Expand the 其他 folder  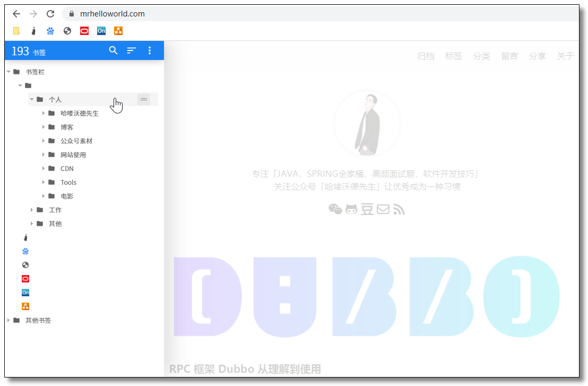31,224
